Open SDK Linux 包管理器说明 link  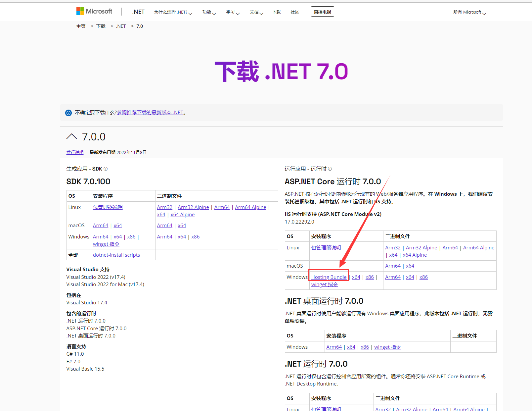coord(108,207)
